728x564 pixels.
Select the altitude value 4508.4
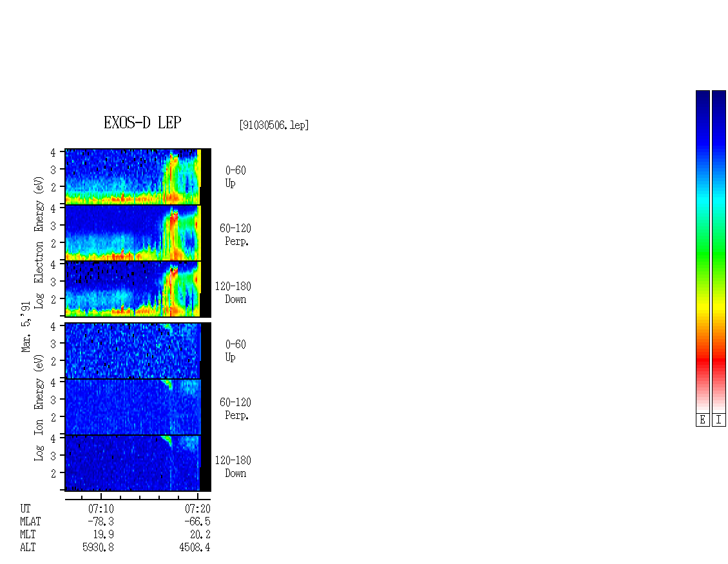tap(195, 548)
